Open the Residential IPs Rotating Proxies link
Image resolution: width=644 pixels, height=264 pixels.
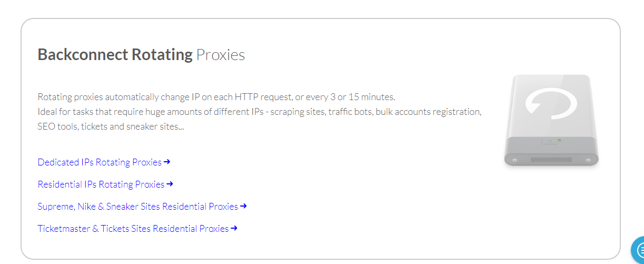pos(101,184)
